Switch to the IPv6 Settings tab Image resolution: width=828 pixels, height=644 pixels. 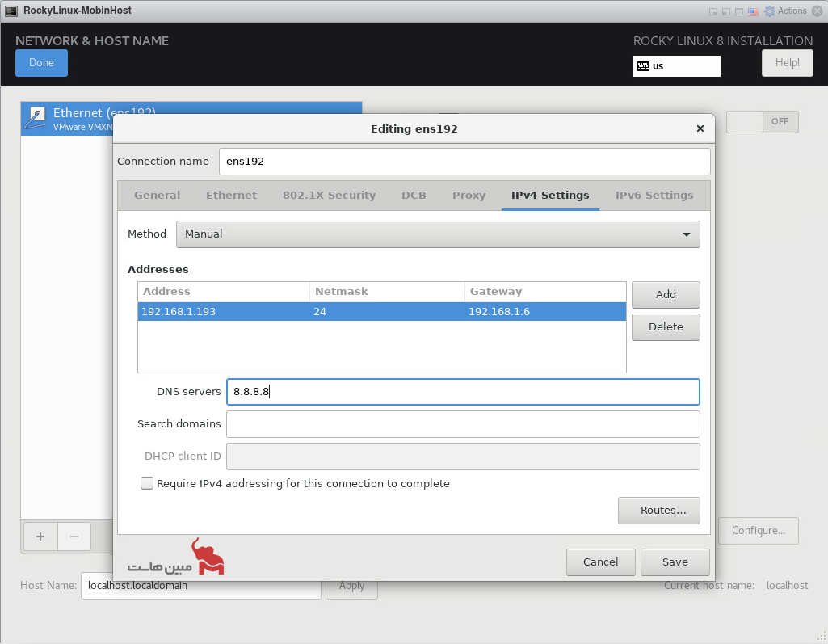coord(654,195)
